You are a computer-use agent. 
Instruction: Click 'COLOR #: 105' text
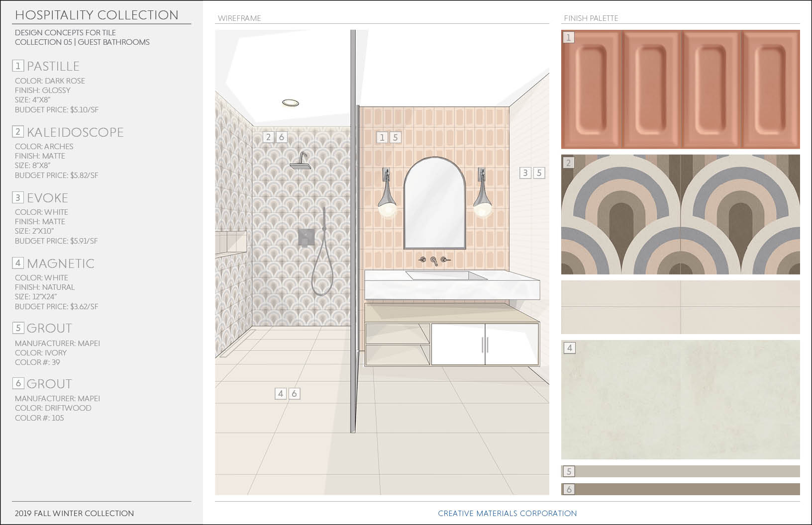coord(39,418)
